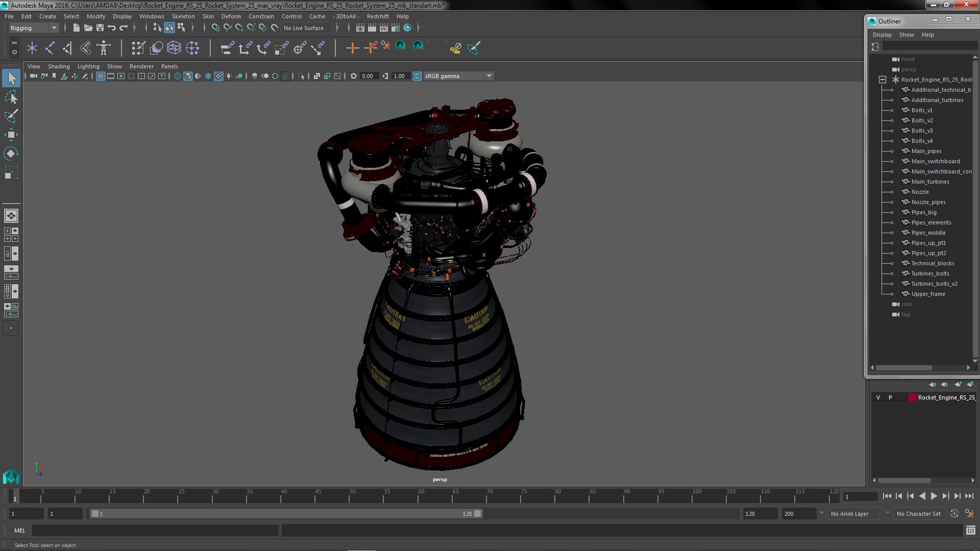This screenshot has height=551, width=980.
Task: Select the Rotate tool in toolbox
Action: pyautogui.click(x=11, y=154)
